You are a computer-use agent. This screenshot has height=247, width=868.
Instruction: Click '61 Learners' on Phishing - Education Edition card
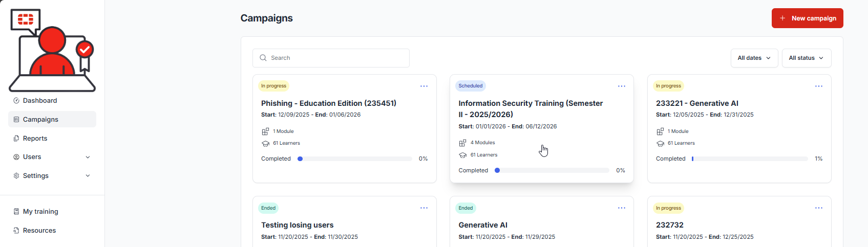(x=286, y=143)
